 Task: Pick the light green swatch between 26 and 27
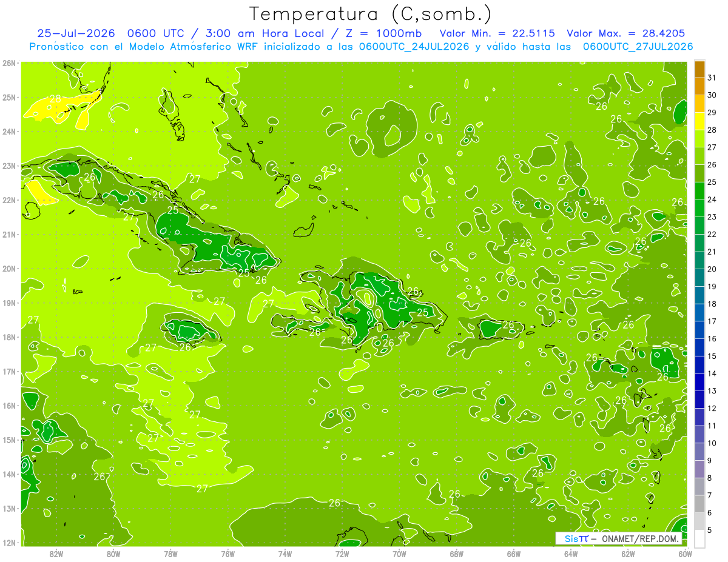click(700, 156)
